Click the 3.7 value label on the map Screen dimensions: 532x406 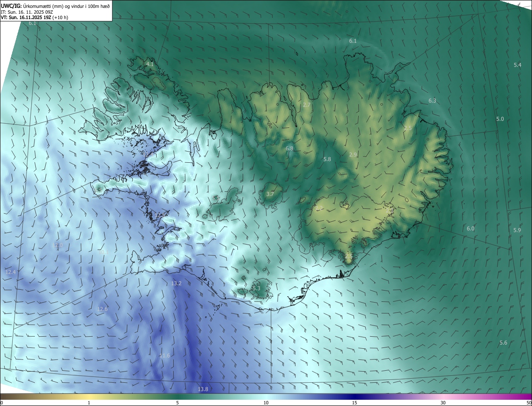(x=270, y=194)
